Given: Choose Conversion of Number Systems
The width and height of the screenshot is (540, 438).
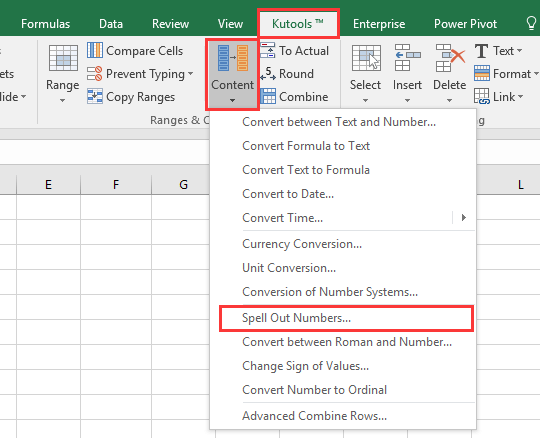Looking at the screenshot, I should [x=343, y=292].
